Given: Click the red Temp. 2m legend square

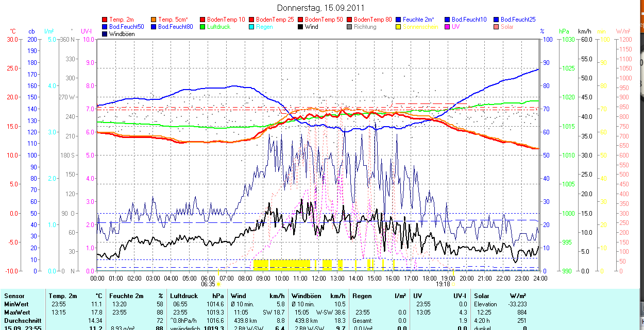Looking at the screenshot, I should coord(105,20).
